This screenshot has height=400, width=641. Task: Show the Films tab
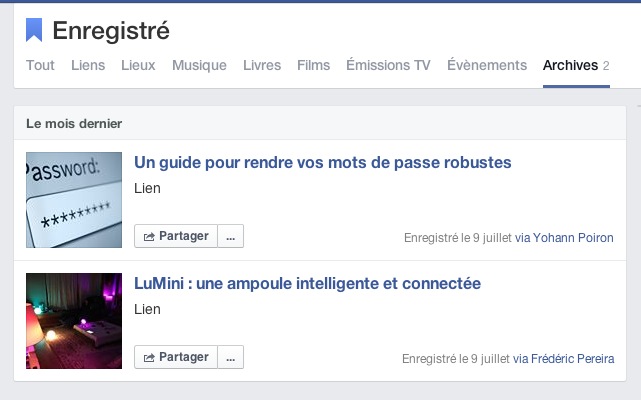click(x=313, y=66)
